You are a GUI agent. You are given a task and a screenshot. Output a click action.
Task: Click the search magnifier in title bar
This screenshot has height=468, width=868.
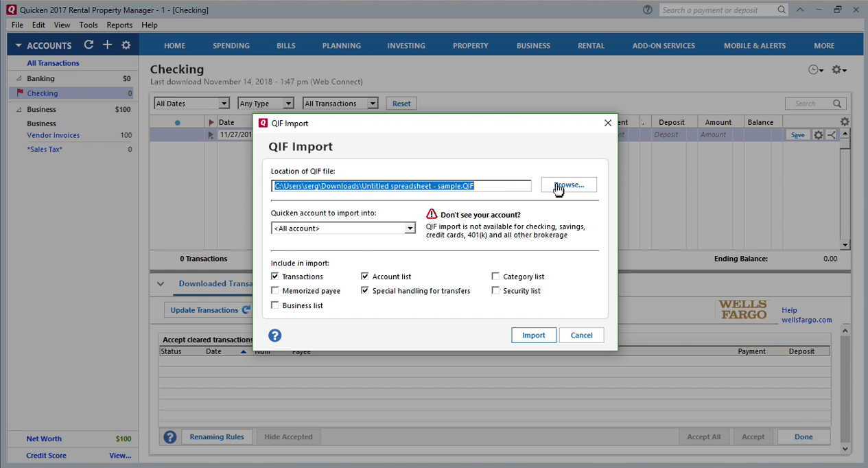(782, 10)
